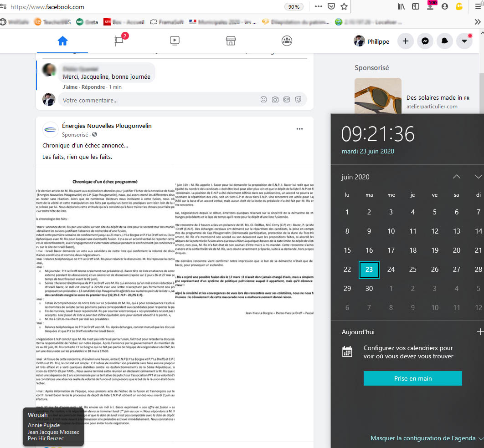Like the comment 'Merci, Jacqueline, bonne journée'

click(70, 87)
